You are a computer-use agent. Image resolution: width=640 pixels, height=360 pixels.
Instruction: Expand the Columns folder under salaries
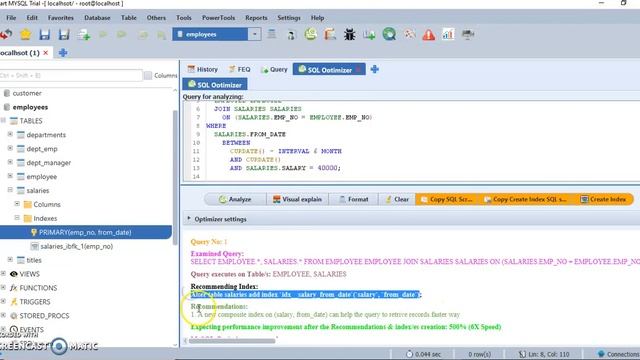(x=17, y=204)
